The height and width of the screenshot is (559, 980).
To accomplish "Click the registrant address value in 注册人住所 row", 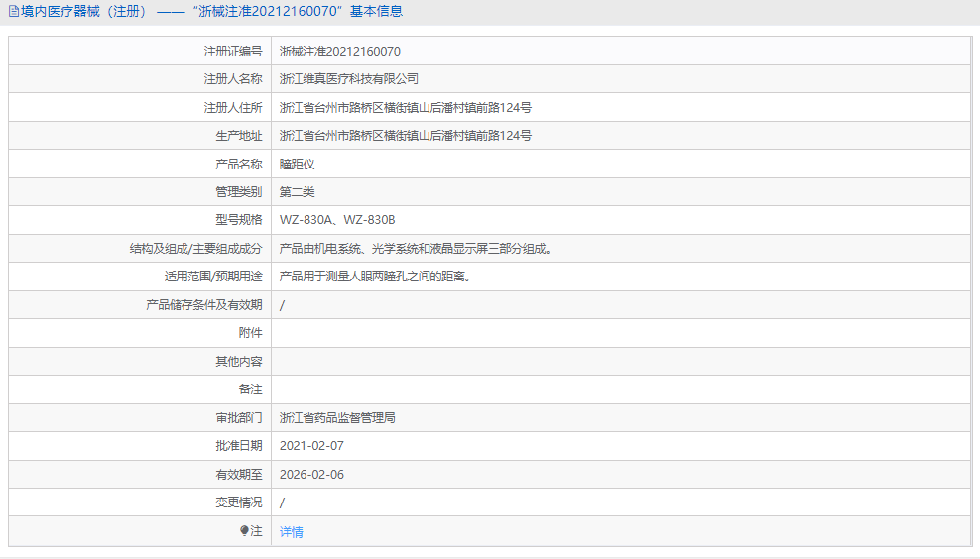I will pos(406,107).
